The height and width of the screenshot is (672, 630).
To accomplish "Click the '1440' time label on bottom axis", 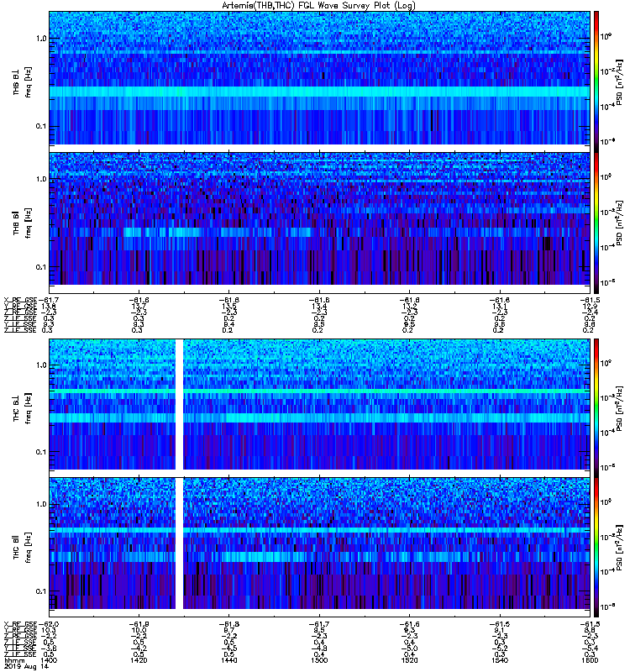I will point(229,660).
